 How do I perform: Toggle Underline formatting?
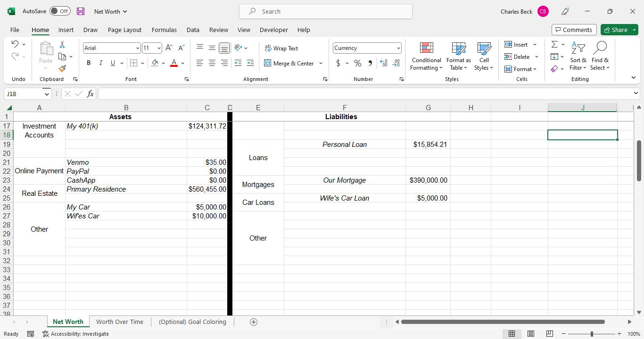tap(113, 63)
